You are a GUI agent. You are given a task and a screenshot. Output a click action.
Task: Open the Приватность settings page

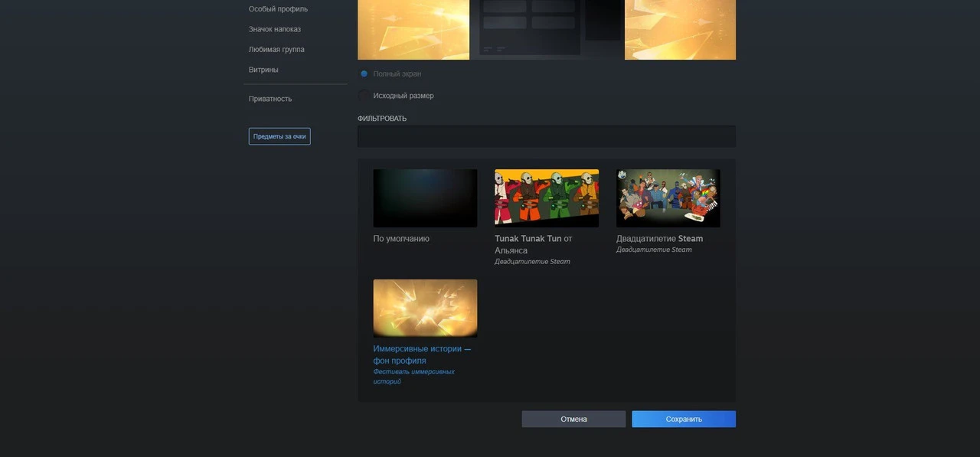pyautogui.click(x=269, y=99)
